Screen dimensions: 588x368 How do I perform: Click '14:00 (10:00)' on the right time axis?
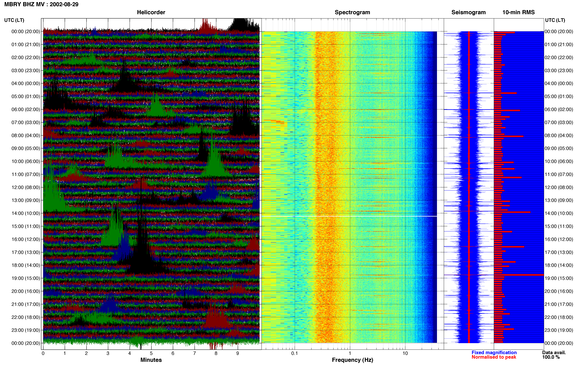[x=559, y=213]
